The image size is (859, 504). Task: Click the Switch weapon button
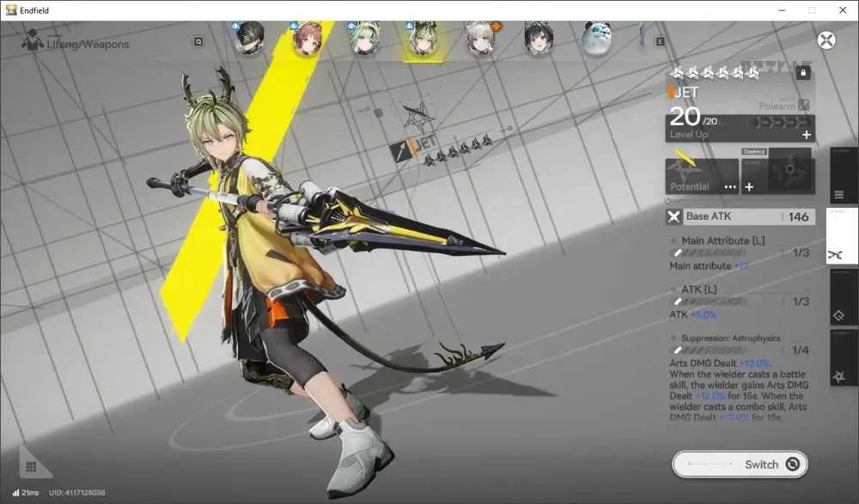click(740, 465)
